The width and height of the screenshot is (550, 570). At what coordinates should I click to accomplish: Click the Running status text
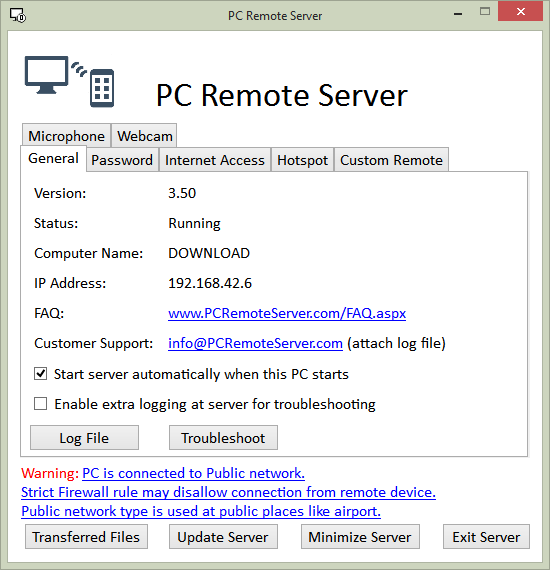[194, 224]
